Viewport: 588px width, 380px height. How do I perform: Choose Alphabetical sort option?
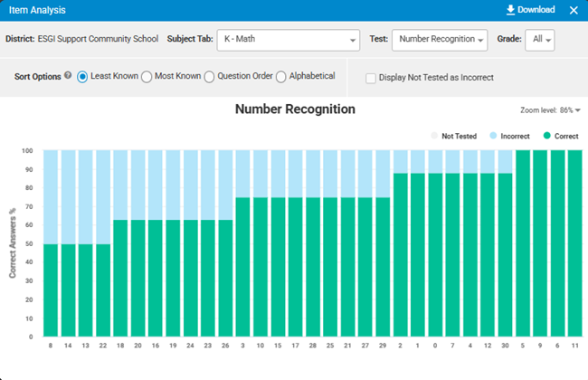pyautogui.click(x=280, y=77)
